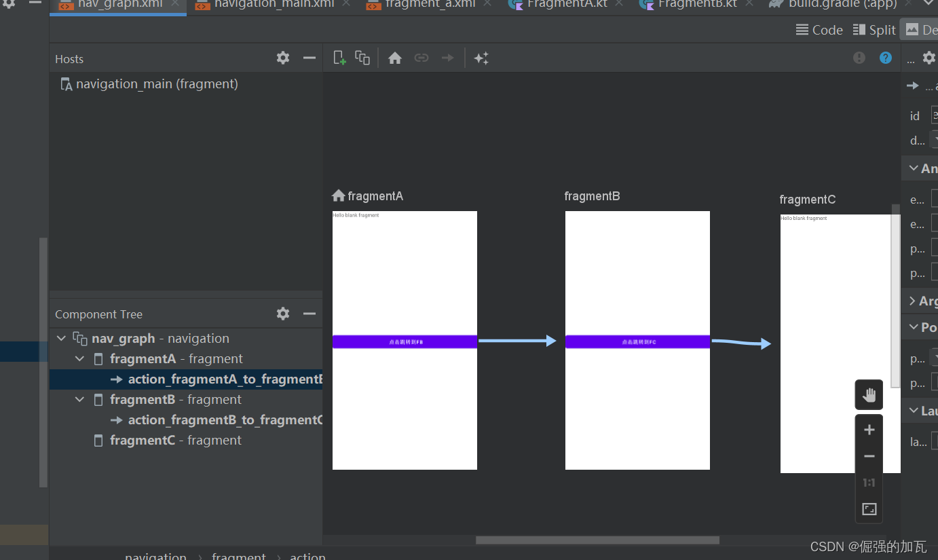938x560 pixels.
Task: Switch to Split view
Action: [874, 30]
